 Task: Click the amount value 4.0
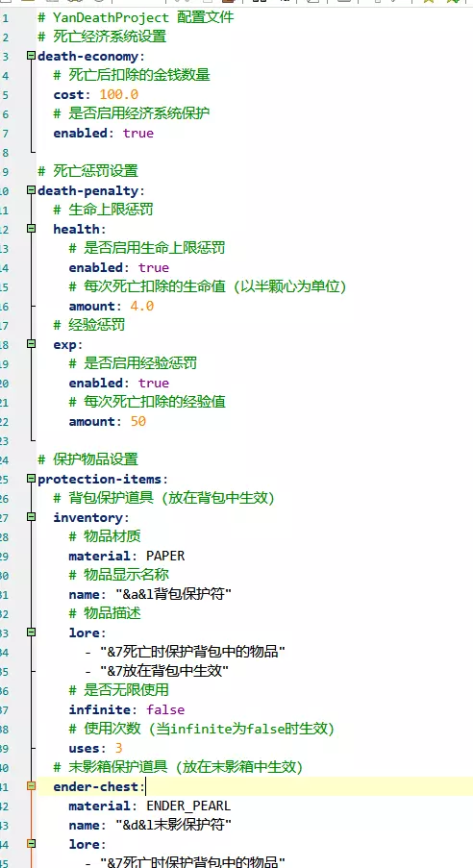[141, 306]
